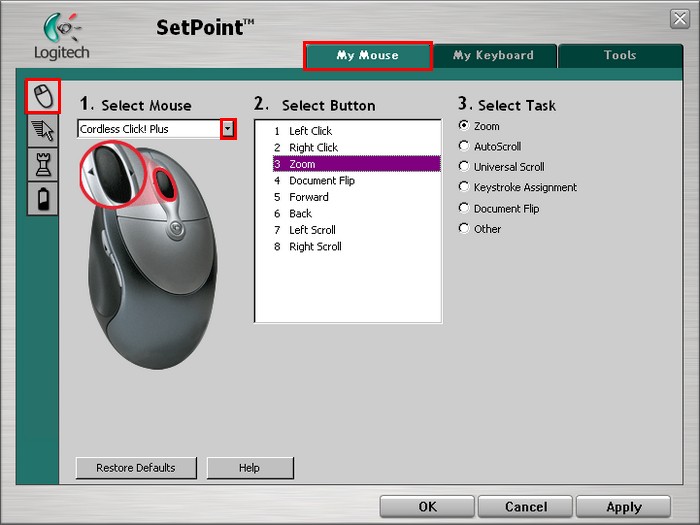The image size is (700, 525).
Task: Click the Cancel button
Action: pos(525,507)
